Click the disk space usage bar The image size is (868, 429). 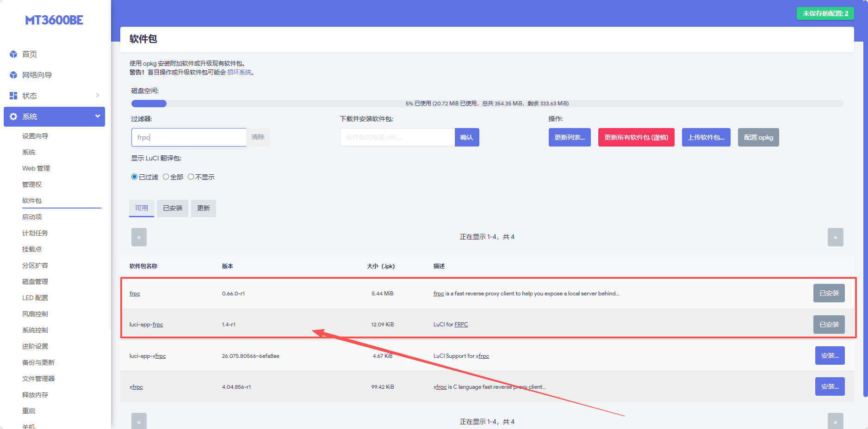point(487,104)
